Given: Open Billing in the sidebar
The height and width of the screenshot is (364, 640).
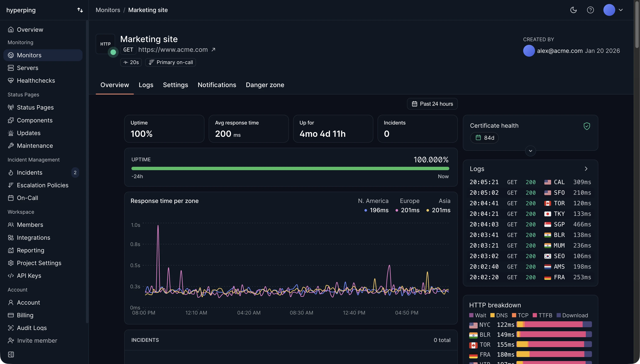Looking at the screenshot, I should point(43,315).
